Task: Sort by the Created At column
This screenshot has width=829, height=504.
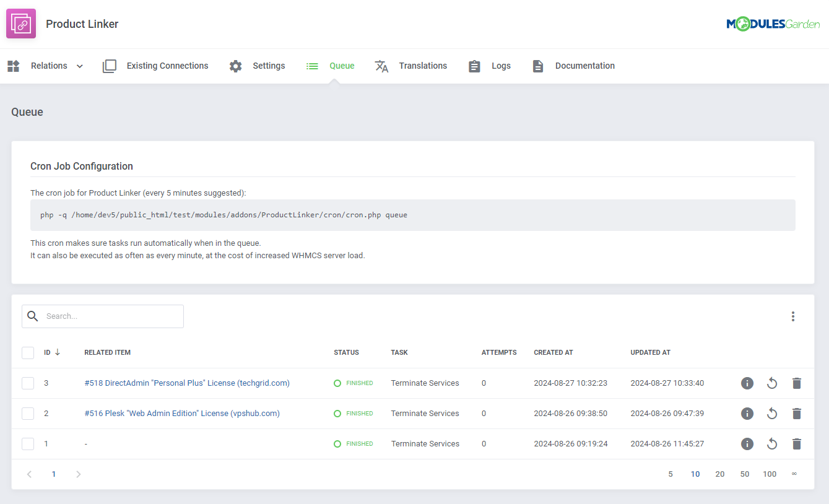Action: [x=553, y=353]
